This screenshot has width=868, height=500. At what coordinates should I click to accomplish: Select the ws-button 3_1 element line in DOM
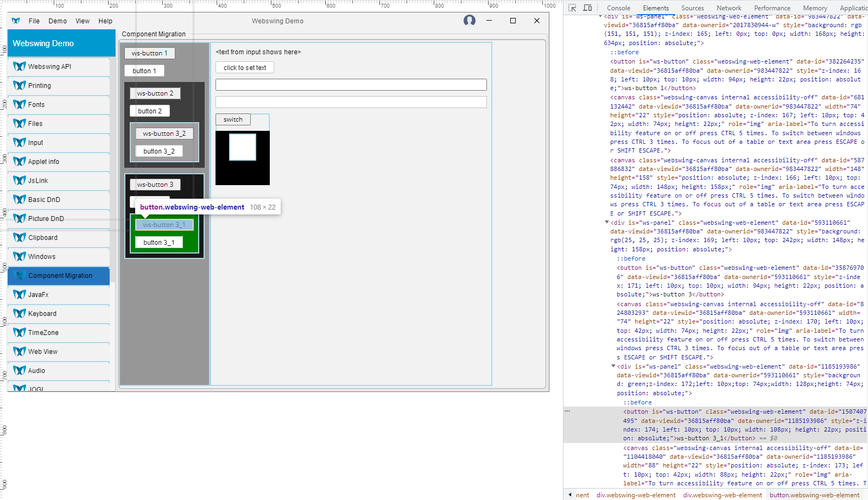point(715,425)
